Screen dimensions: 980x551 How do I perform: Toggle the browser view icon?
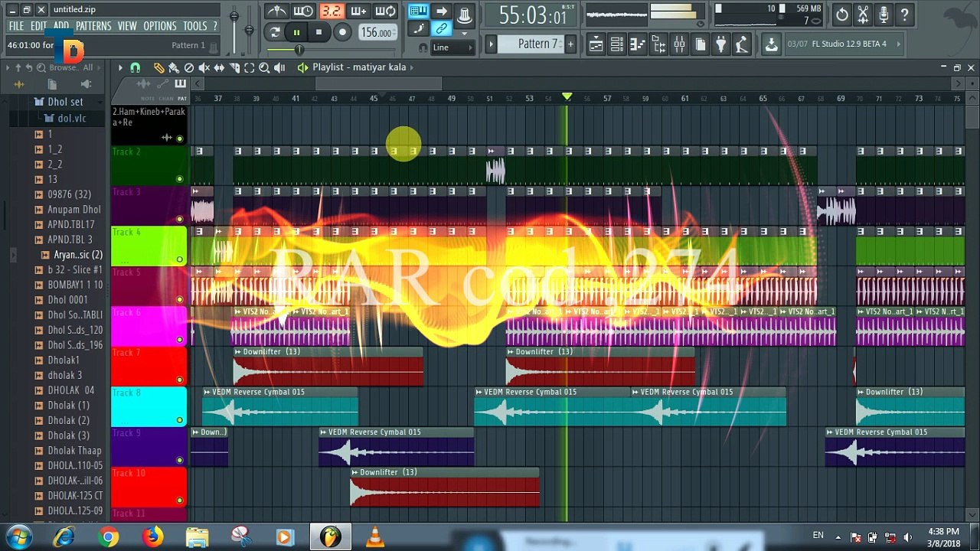pyautogui.click(x=658, y=44)
